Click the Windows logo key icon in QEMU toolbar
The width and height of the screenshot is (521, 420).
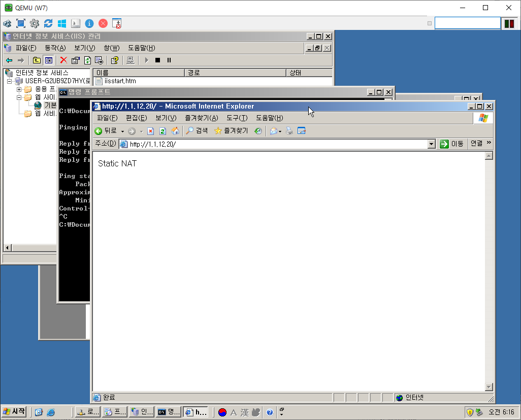point(62,23)
